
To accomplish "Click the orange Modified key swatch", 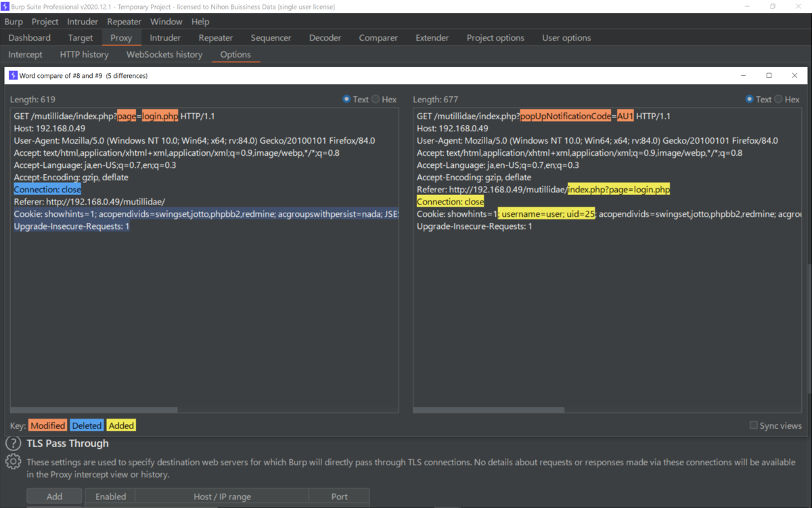I will (47, 425).
